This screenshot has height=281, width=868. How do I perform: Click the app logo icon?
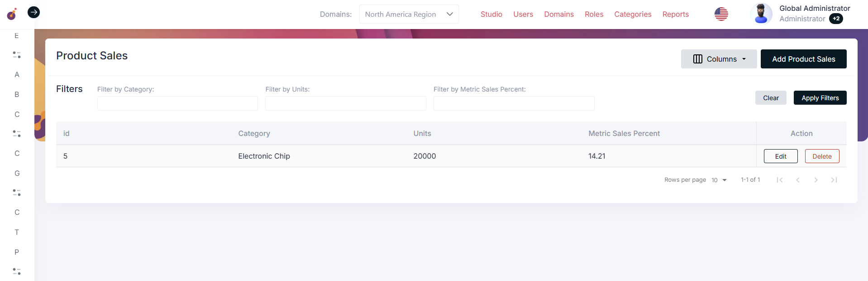[x=12, y=14]
